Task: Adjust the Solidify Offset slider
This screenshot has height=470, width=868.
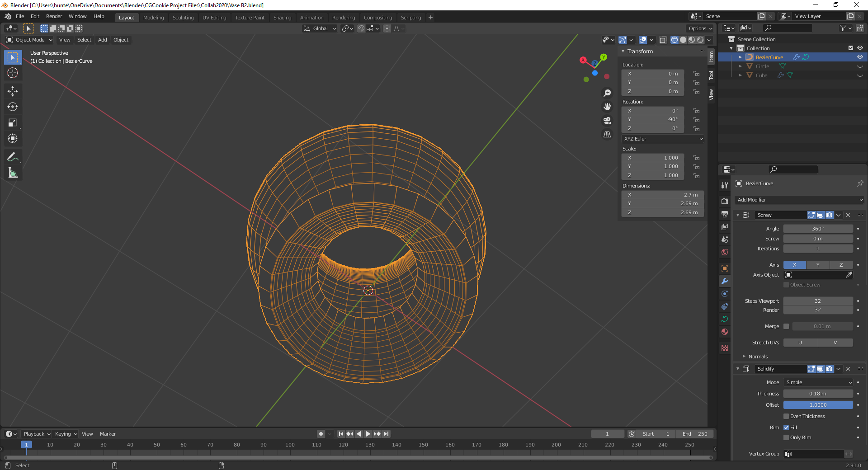Action: coord(818,405)
